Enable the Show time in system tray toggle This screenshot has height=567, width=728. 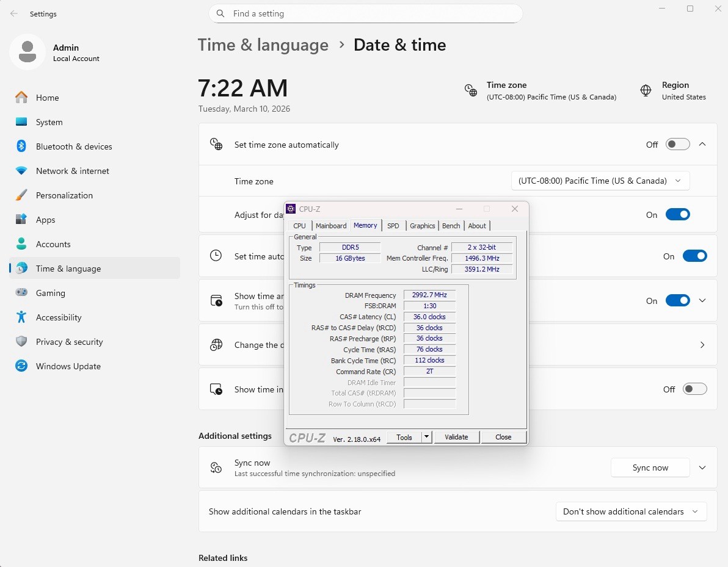coord(694,389)
